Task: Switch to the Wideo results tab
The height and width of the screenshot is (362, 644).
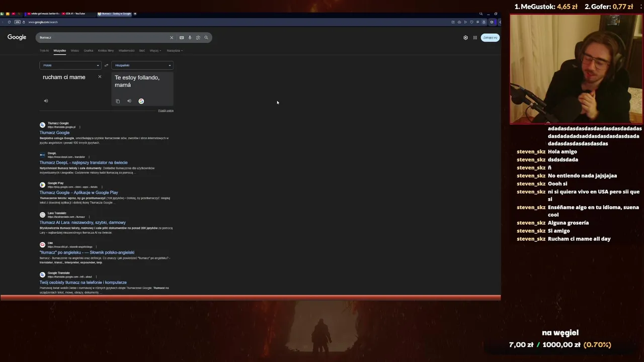Action: (75, 51)
